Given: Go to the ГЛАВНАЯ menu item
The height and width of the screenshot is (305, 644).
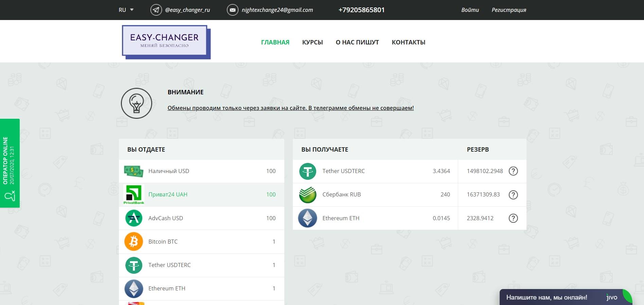Looking at the screenshot, I should (275, 42).
